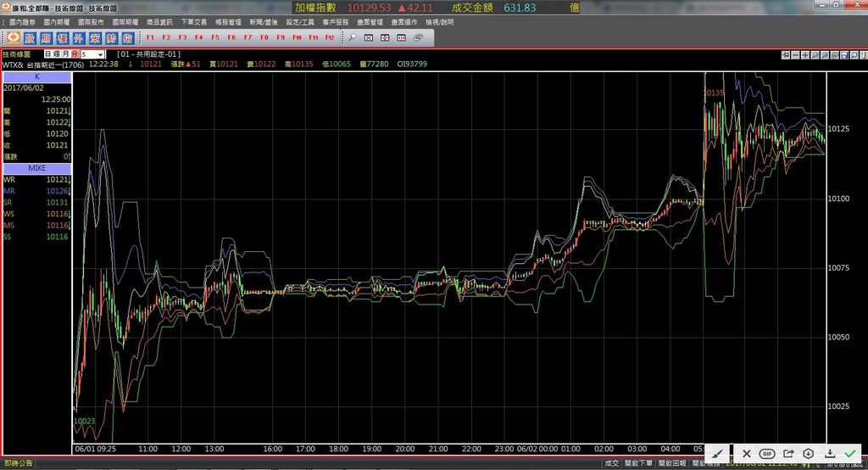Click the F7 shortcut button
The width and height of the screenshot is (868, 470).
coord(248,37)
